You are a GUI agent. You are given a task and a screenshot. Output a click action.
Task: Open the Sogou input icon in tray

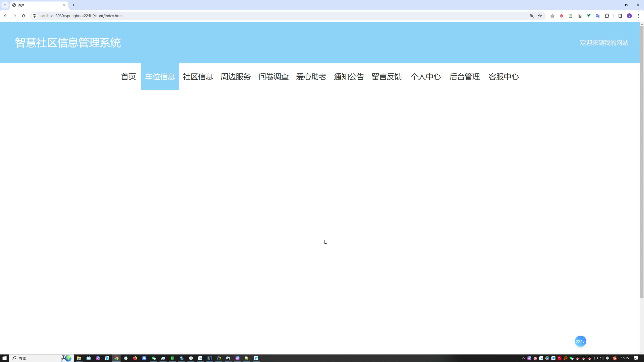tap(615, 358)
